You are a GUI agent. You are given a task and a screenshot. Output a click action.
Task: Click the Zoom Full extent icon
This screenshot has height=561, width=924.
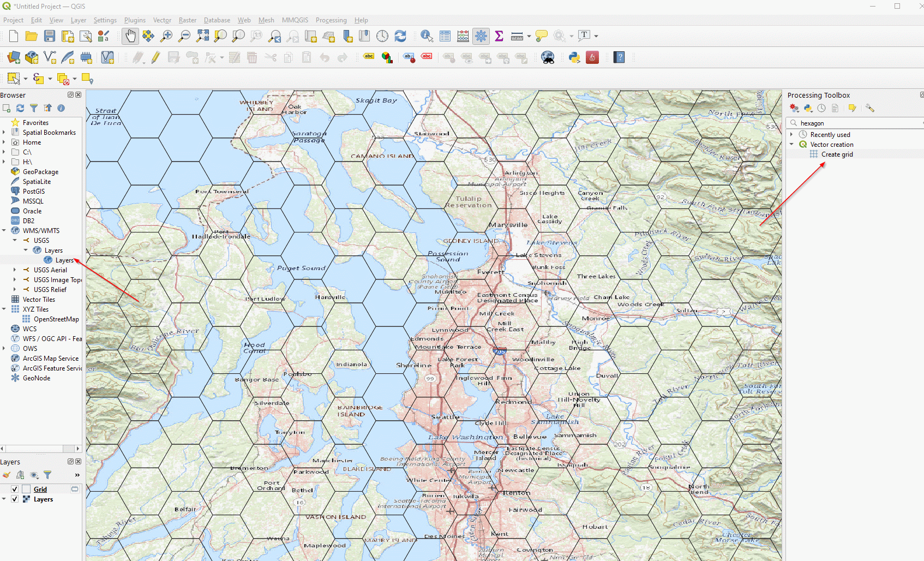click(x=202, y=36)
